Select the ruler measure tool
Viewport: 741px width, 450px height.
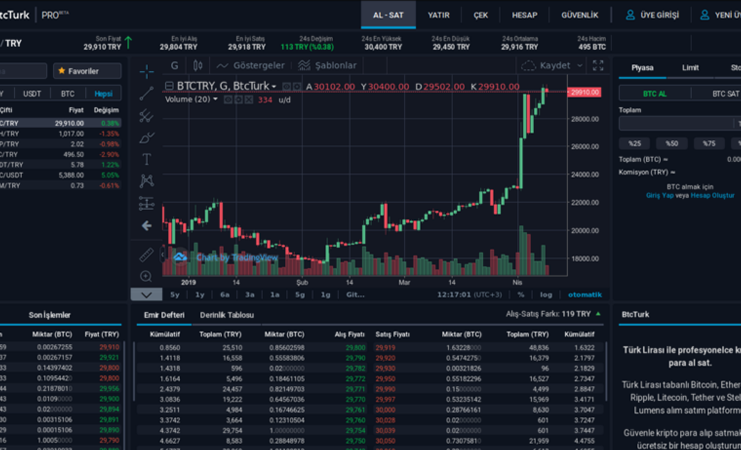pyautogui.click(x=146, y=255)
